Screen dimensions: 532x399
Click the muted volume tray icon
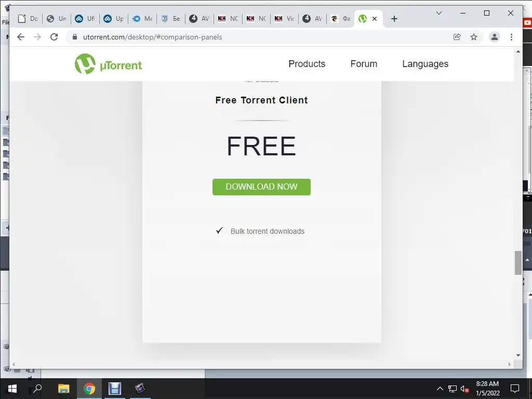click(x=465, y=389)
